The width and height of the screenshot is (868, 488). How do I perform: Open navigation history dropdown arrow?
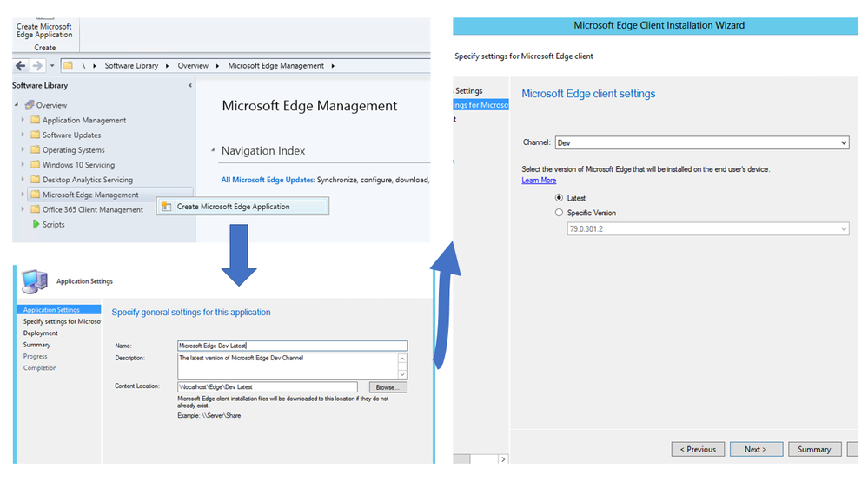point(52,66)
